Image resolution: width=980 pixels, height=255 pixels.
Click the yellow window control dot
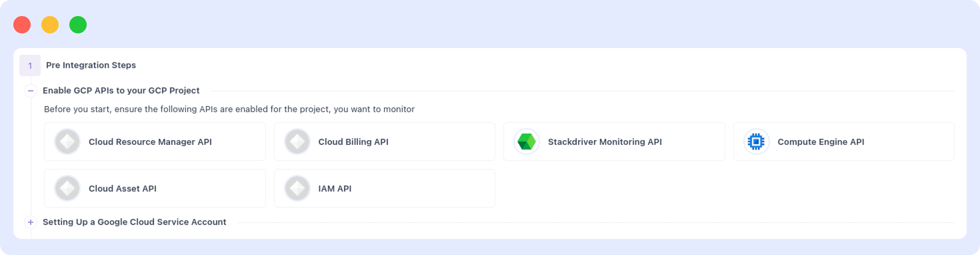point(50,25)
